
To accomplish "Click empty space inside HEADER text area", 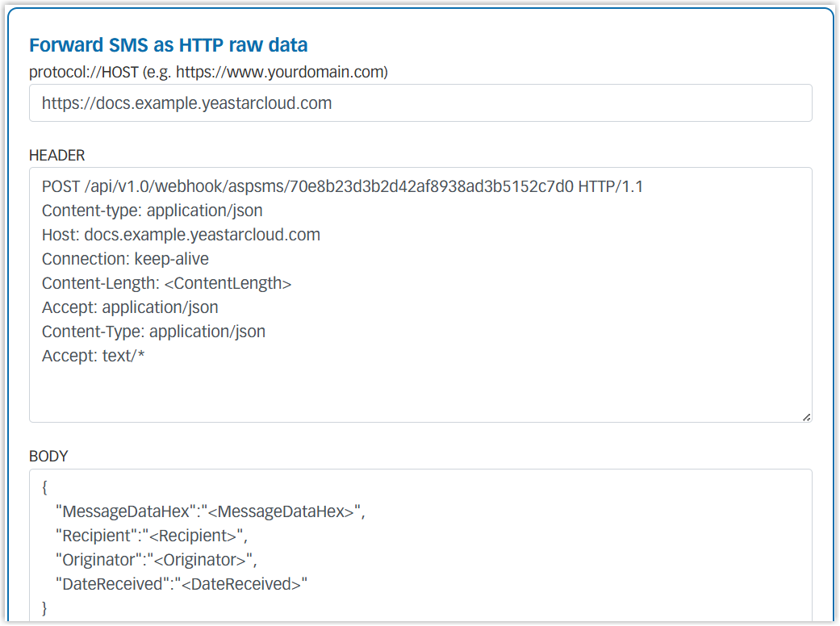I will (x=420, y=391).
